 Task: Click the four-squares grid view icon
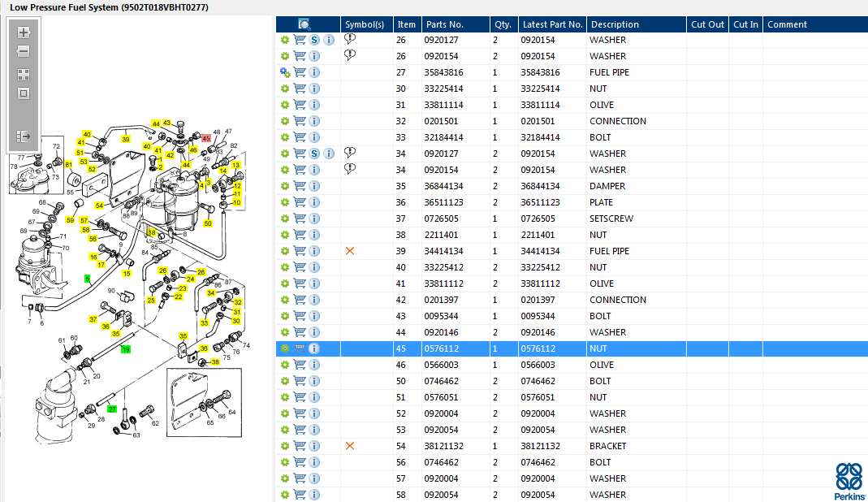point(24,75)
